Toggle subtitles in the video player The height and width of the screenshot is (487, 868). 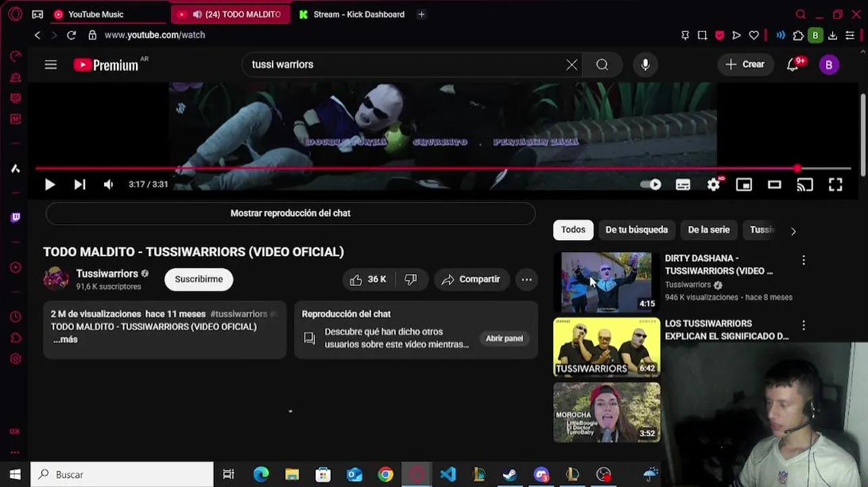coord(683,185)
